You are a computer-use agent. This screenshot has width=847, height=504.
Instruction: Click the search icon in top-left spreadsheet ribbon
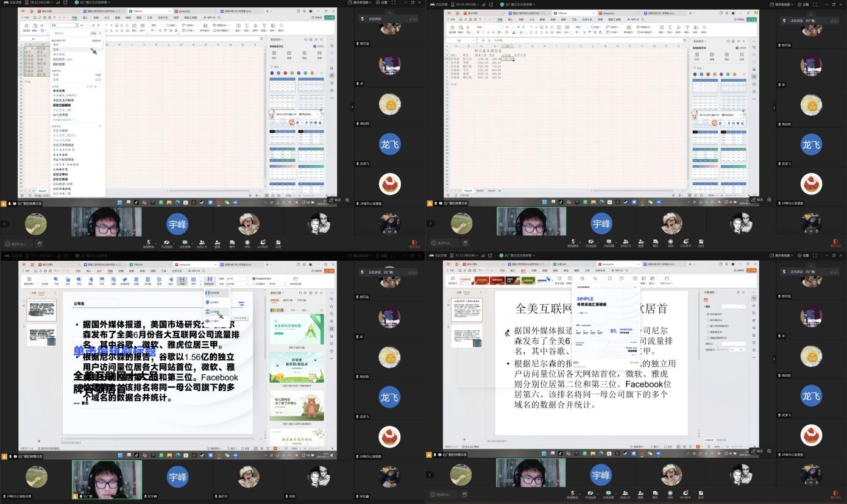click(x=282, y=26)
